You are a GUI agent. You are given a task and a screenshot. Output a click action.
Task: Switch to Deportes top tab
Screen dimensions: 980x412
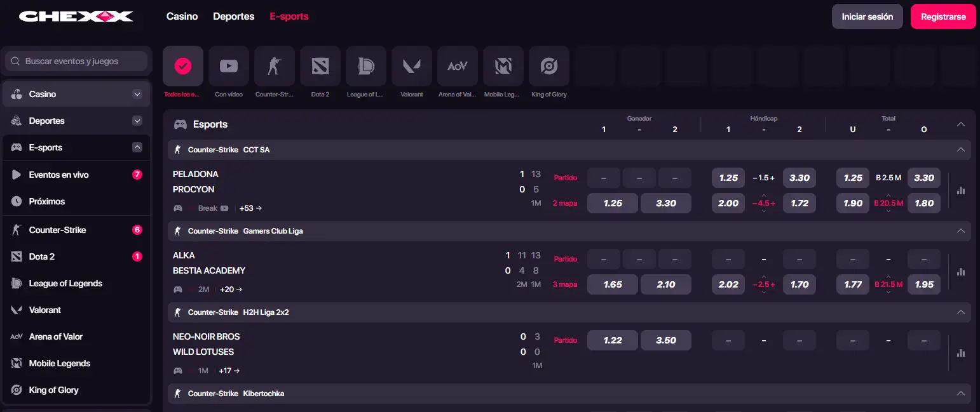(x=234, y=17)
